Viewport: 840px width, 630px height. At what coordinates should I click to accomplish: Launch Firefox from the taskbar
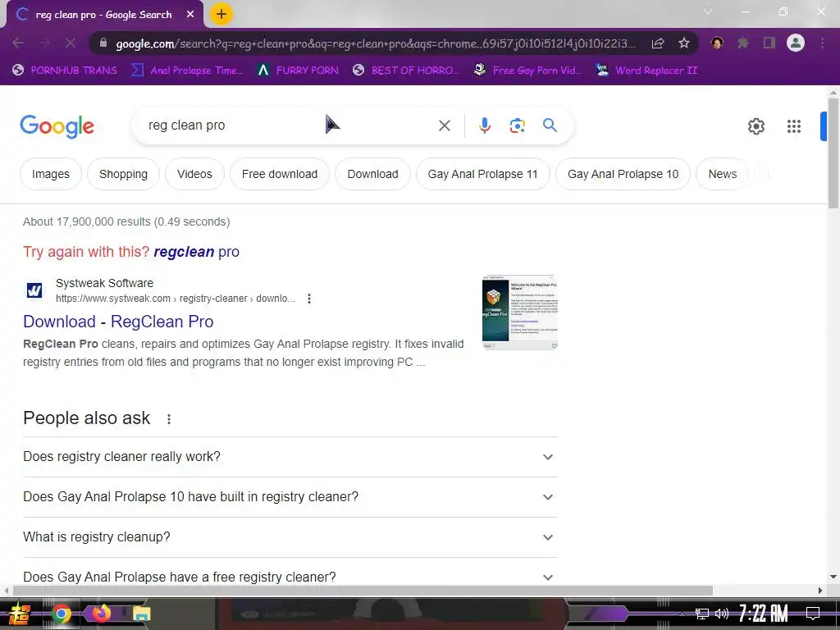[x=101, y=613]
